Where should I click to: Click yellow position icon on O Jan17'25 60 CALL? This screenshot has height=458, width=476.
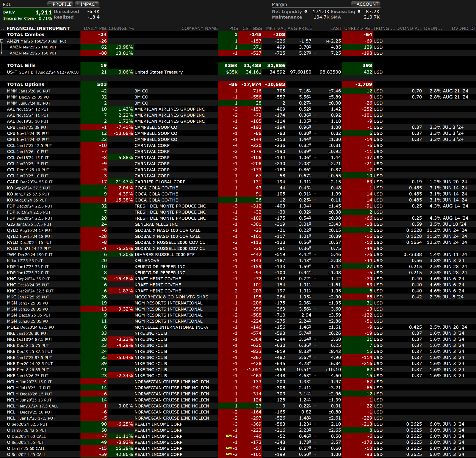pos(228,448)
